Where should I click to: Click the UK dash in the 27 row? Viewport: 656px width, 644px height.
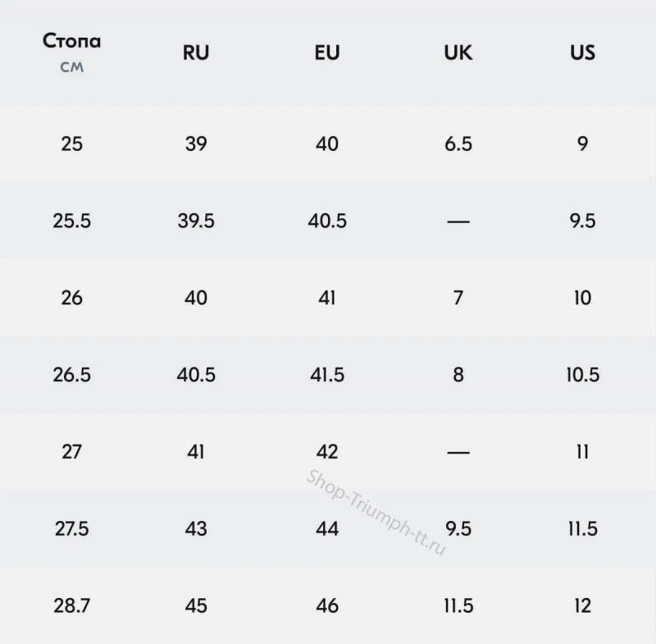click(458, 452)
